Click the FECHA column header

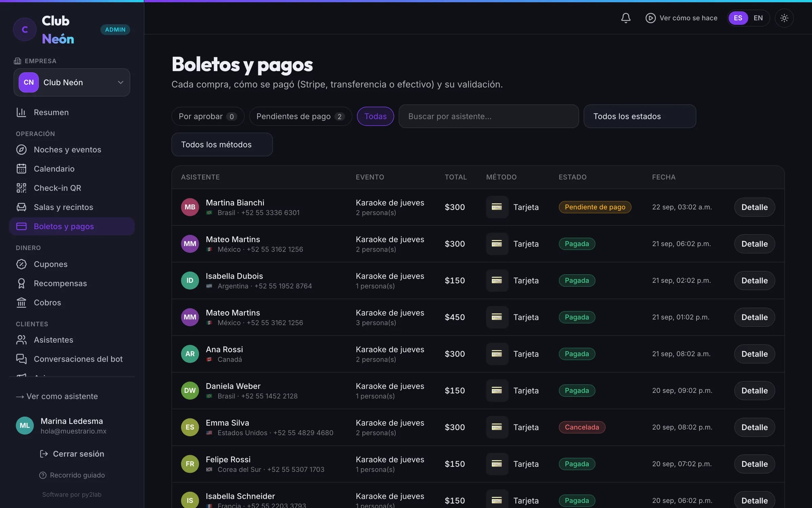click(x=663, y=177)
